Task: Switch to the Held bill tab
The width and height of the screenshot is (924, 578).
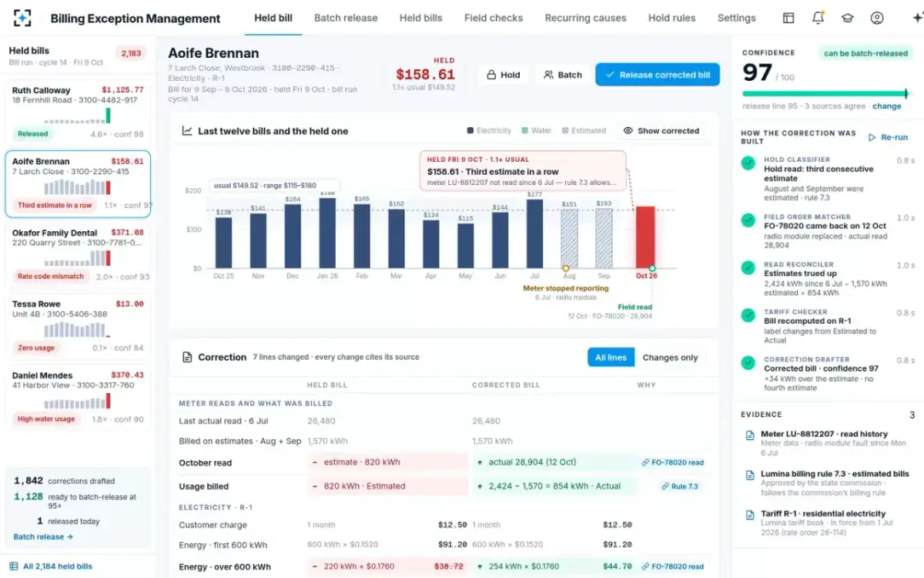Action: (273, 18)
